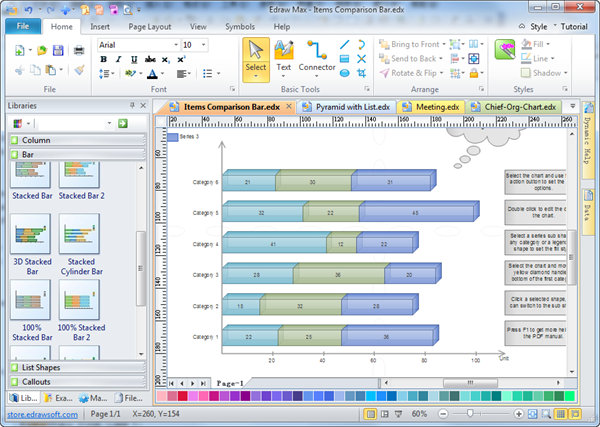Screen dimensions: 600x427
Task: Click the Page-1 sheet tab
Action: coord(231,383)
